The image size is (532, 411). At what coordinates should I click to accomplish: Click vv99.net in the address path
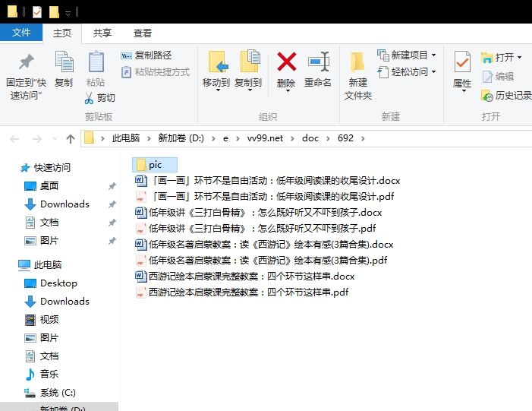tap(265, 138)
